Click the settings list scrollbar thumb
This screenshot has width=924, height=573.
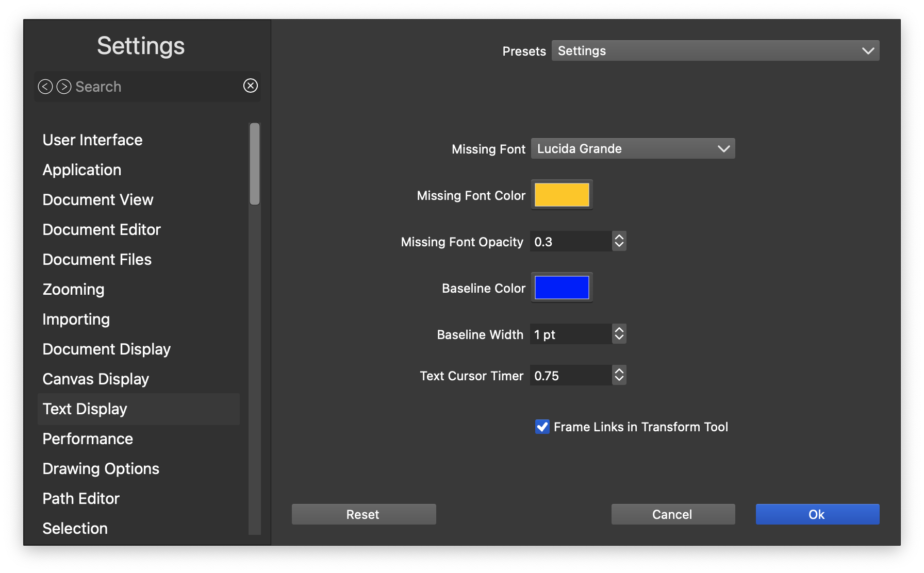[255, 164]
